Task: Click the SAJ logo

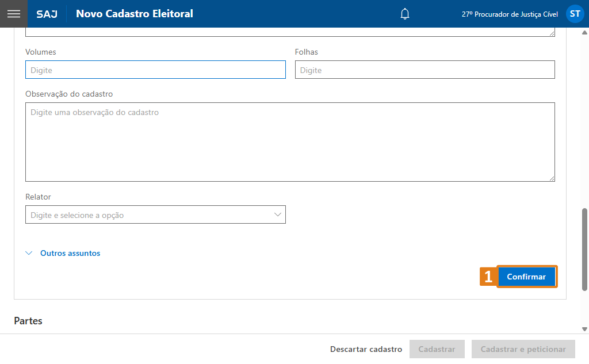Action: click(47, 14)
